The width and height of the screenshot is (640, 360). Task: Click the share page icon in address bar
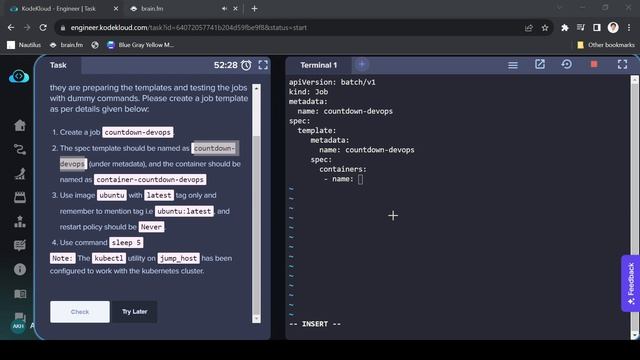click(x=529, y=28)
